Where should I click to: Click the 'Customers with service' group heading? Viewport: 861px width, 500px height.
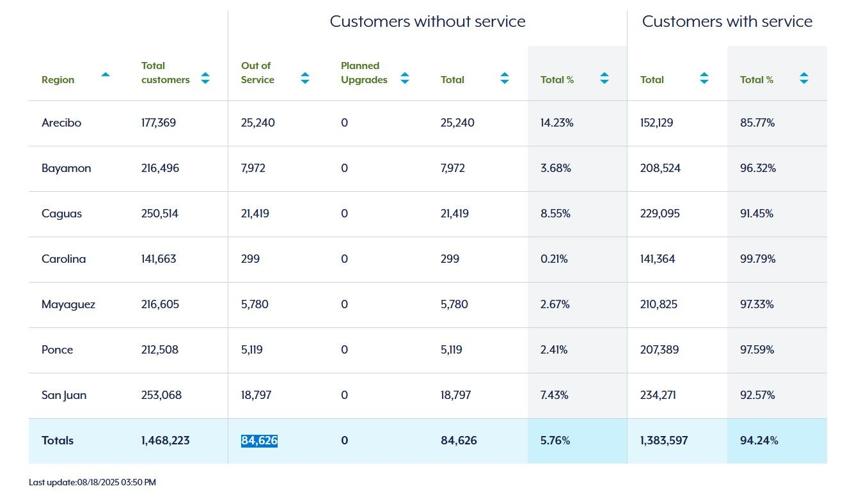coord(726,21)
